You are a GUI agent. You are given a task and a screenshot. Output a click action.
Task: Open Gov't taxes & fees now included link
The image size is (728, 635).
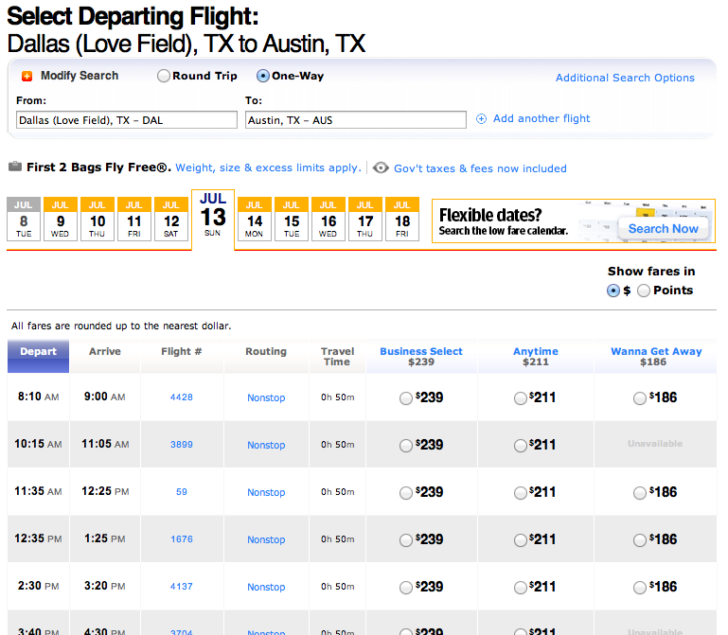point(480,168)
